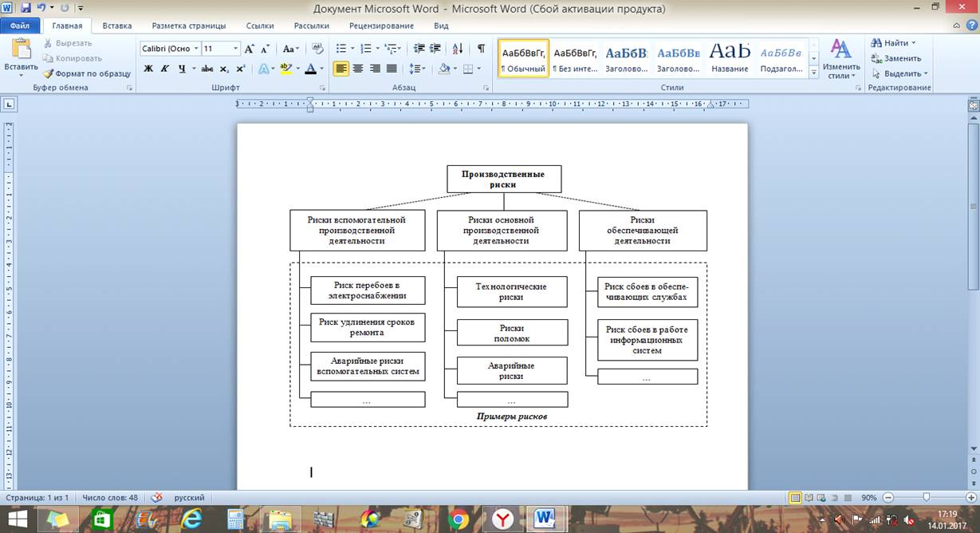Toggle paragraph marks (¶) display
Viewport: 980px width, 533px height.
(x=481, y=49)
